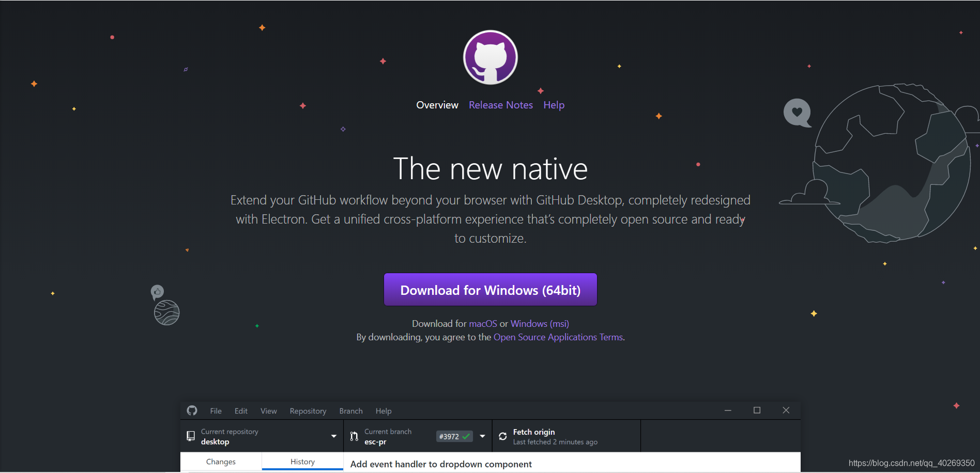Click the 'esc-pr' branch name
The width and height of the screenshot is (980, 473).
(x=375, y=442)
